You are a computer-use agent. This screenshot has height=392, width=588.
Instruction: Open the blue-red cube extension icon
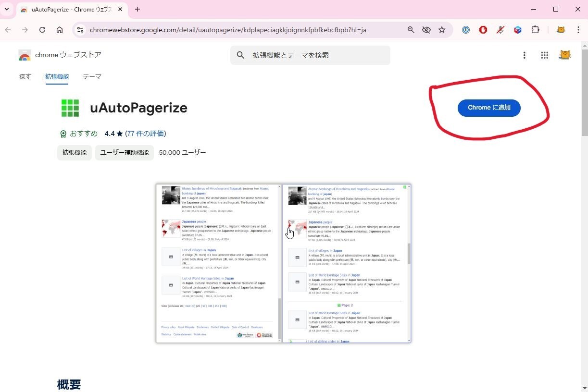pyautogui.click(x=518, y=30)
